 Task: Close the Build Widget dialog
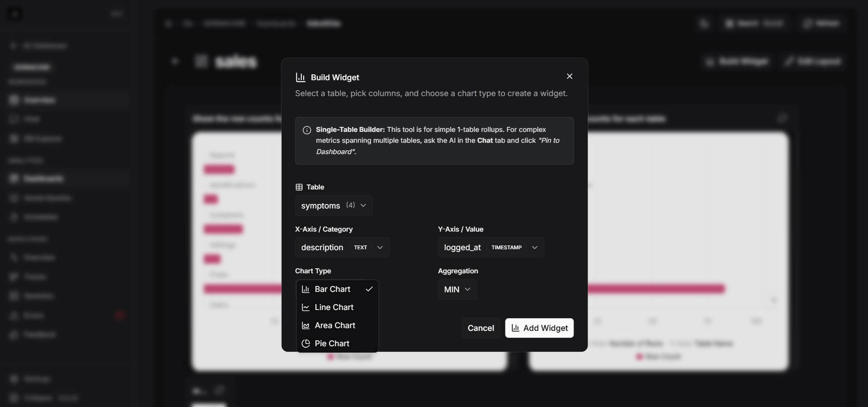pos(569,76)
